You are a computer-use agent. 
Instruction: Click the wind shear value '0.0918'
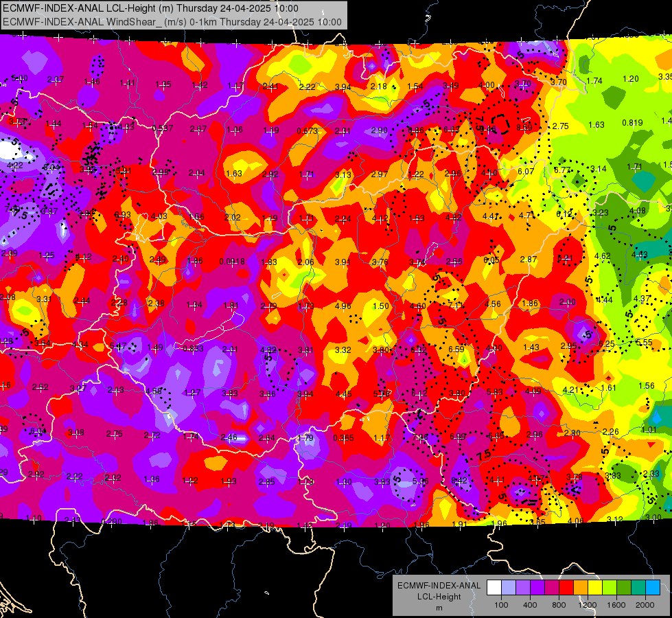pyautogui.click(x=232, y=261)
